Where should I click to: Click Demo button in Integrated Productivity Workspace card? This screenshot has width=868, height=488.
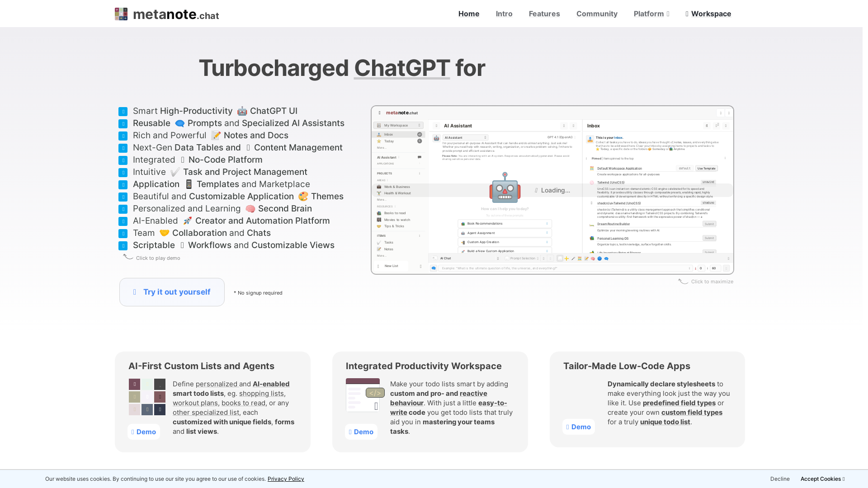click(x=361, y=432)
